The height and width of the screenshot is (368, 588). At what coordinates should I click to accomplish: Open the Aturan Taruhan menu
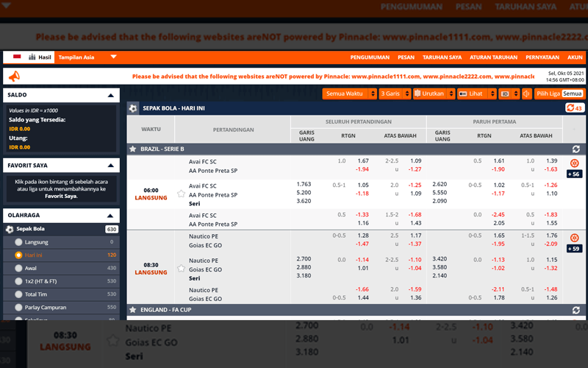pos(492,57)
